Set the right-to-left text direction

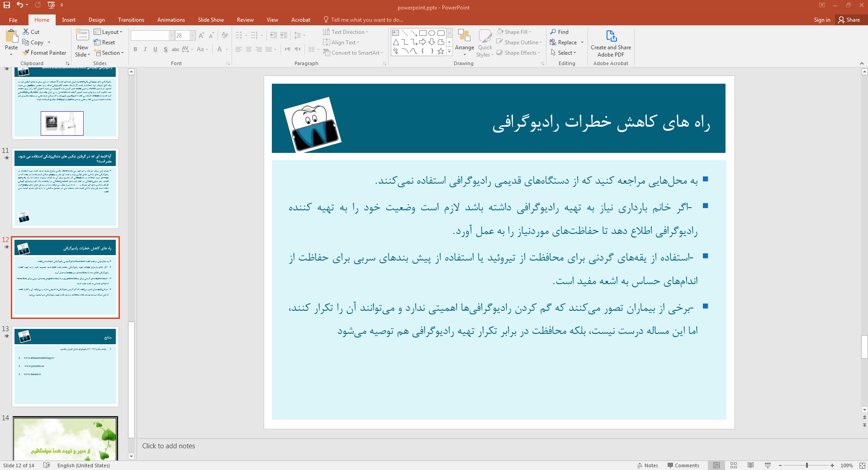point(298,49)
